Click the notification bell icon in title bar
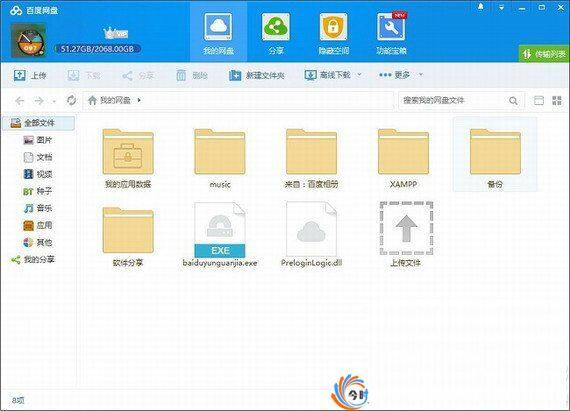The height and width of the screenshot is (411, 570). pyautogui.click(x=481, y=7)
